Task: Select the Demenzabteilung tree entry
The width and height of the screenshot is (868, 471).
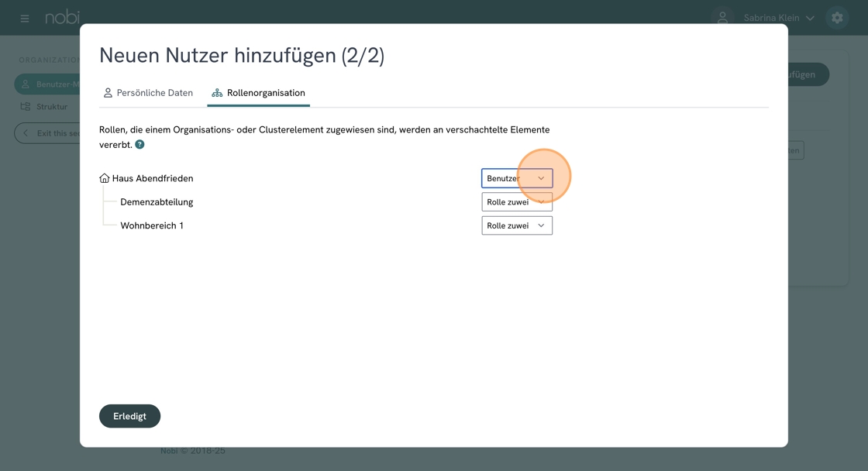Action: pos(157,202)
